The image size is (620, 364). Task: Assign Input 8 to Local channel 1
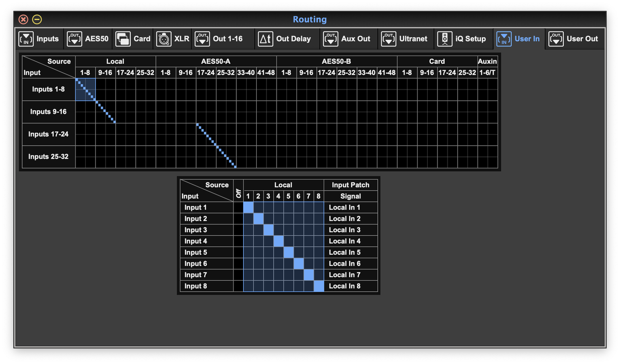click(248, 286)
